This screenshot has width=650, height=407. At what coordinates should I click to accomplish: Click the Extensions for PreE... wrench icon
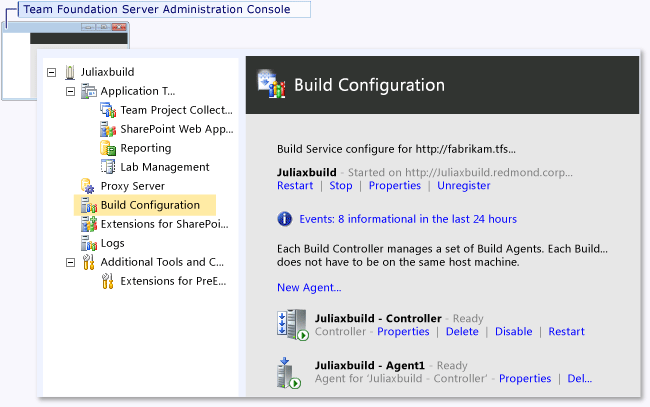107,281
